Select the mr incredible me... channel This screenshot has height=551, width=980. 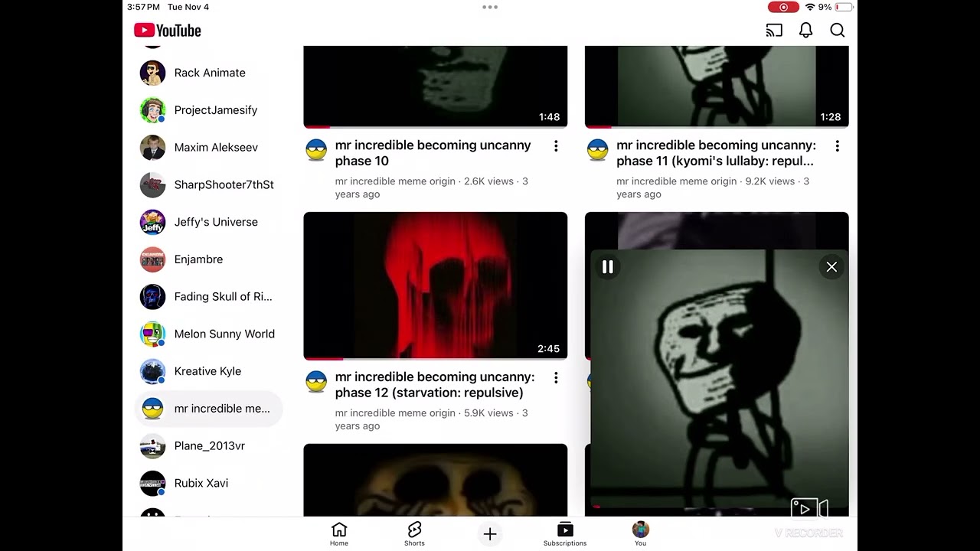point(208,409)
